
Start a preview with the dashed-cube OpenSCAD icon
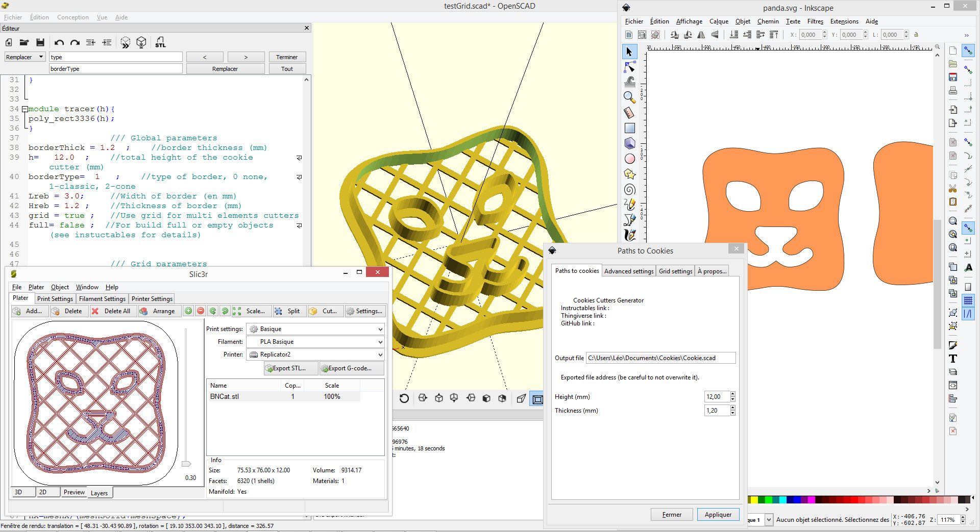125,42
